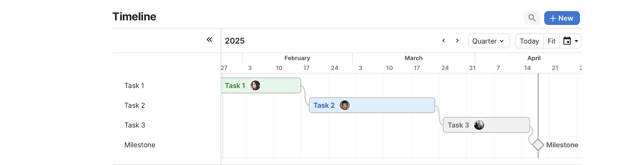Jump to Today on timeline
The width and height of the screenshot is (644, 165).
tap(529, 41)
